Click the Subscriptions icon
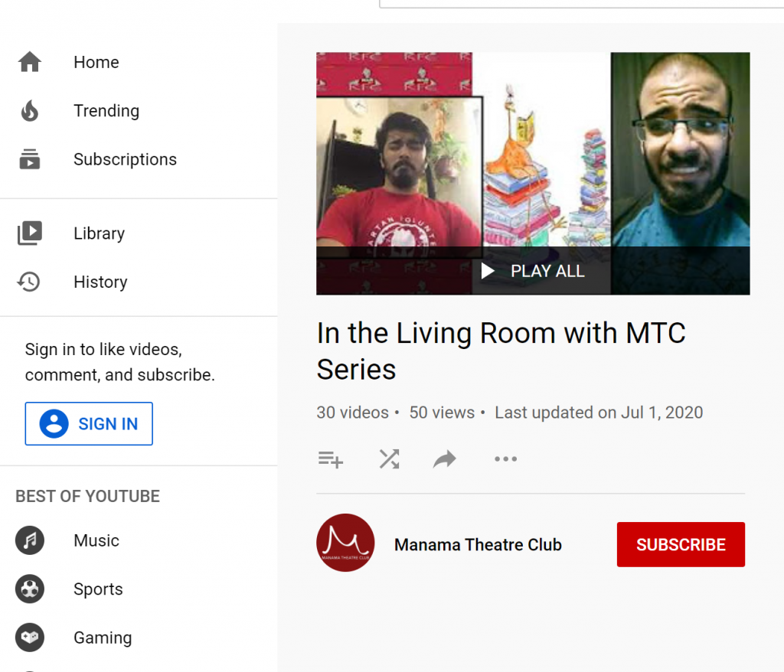Screen dimensions: 784x672 30,160
